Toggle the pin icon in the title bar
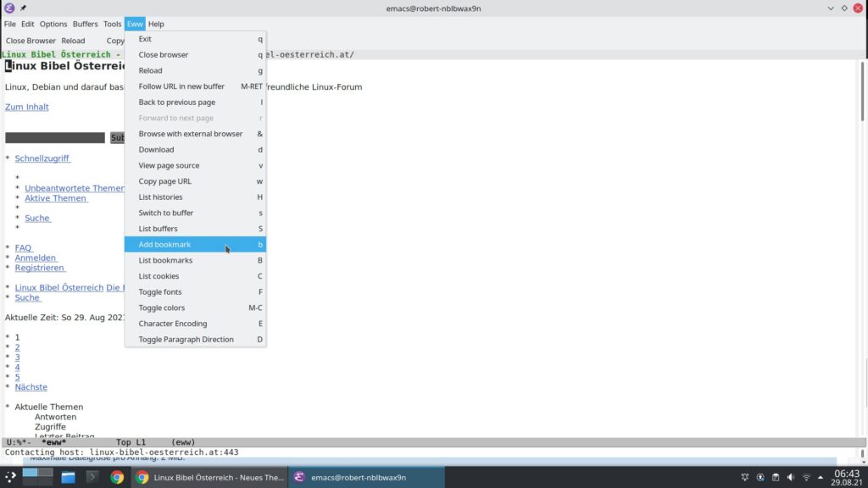 [23, 8]
